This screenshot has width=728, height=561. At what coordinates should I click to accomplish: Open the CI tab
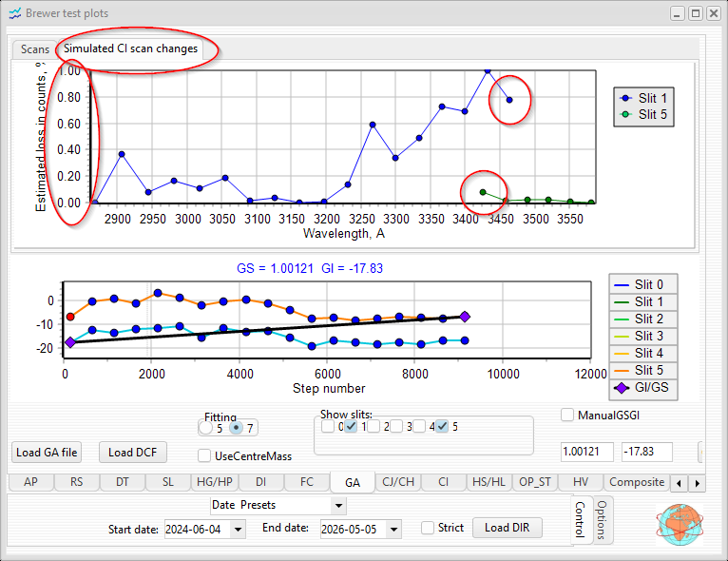[x=444, y=482]
